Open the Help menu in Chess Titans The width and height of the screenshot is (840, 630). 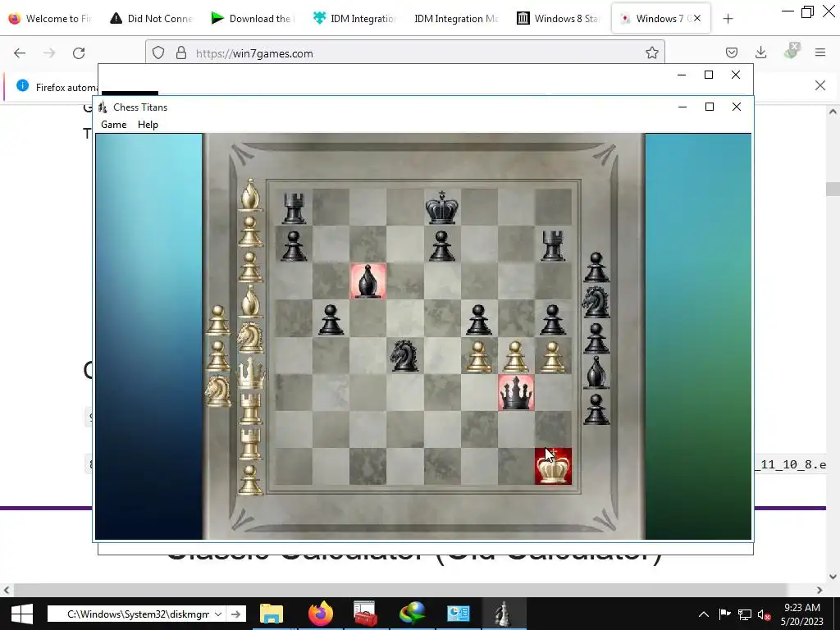(x=148, y=125)
